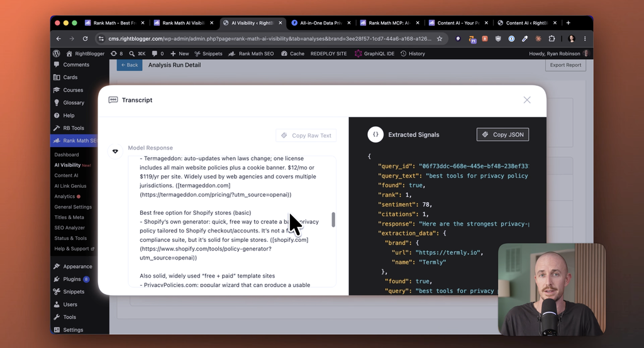
Task: Select Rank Math SEO in sidebar
Action: (x=74, y=141)
